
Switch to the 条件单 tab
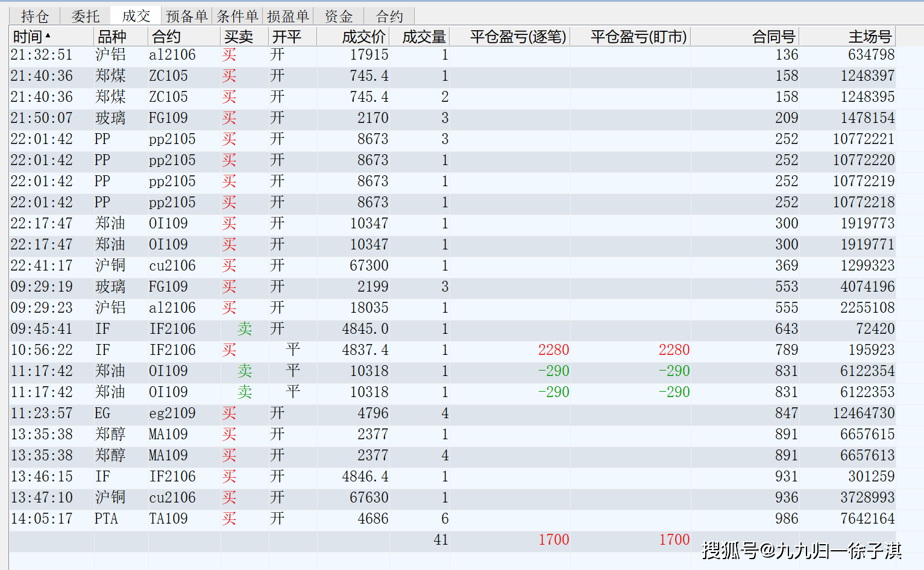click(x=237, y=16)
